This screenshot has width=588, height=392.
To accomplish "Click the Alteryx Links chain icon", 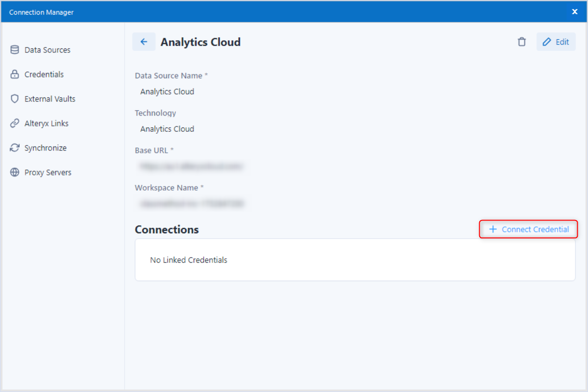I will (x=15, y=123).
